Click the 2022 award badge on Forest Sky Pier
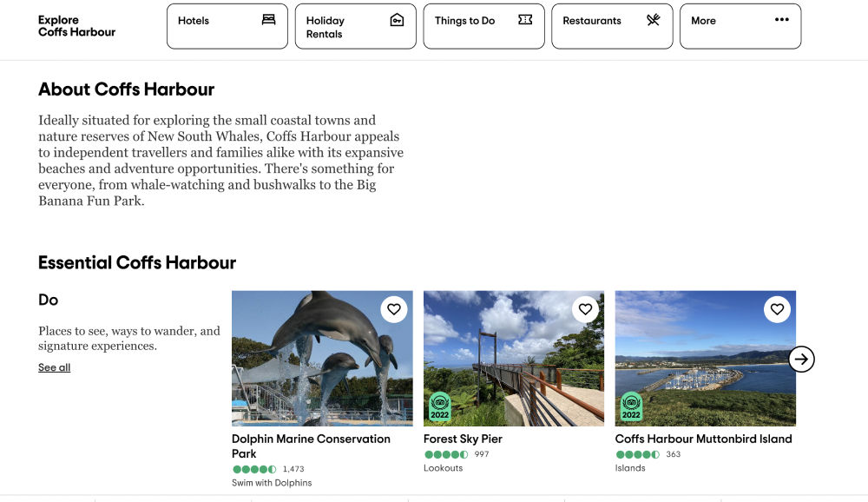This screenshot has height=502, width=868. (x=439, y=406)
